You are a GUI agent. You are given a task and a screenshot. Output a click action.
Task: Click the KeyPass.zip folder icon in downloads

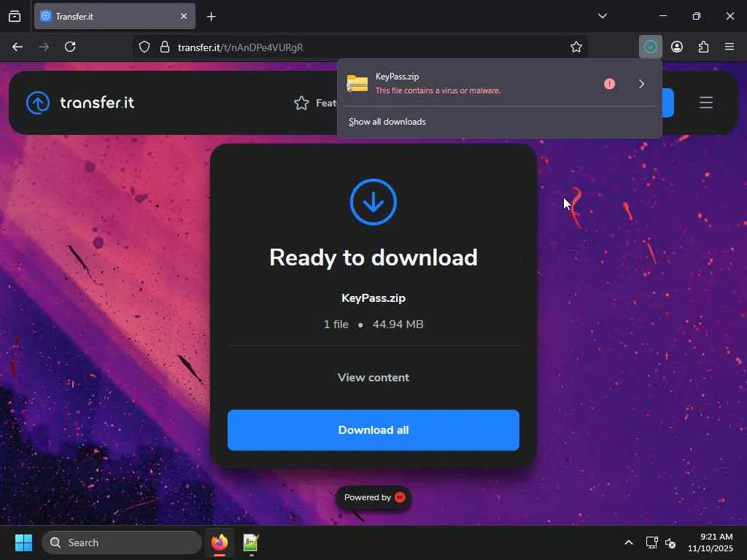357,83
